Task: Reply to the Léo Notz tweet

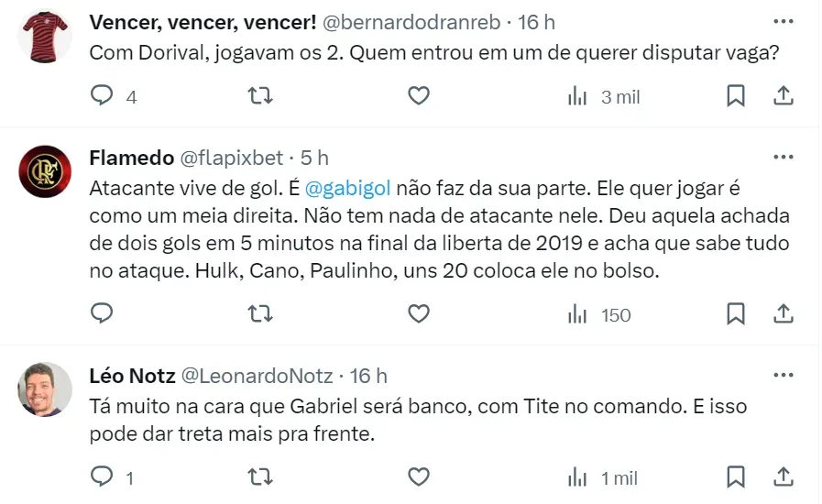Action: click(104, 477)
